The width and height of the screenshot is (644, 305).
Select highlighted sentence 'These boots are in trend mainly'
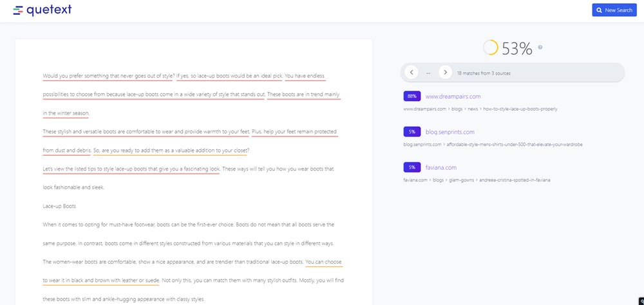click(303, 95)
